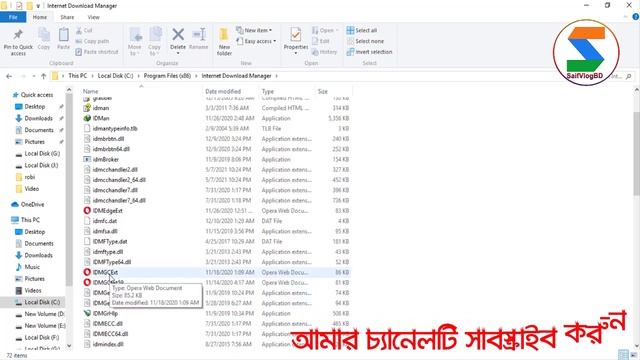Viewport: 640px width, 360px height.
Task: Click Program Files (x86) breadcrumb
Action: pos(167,76)
